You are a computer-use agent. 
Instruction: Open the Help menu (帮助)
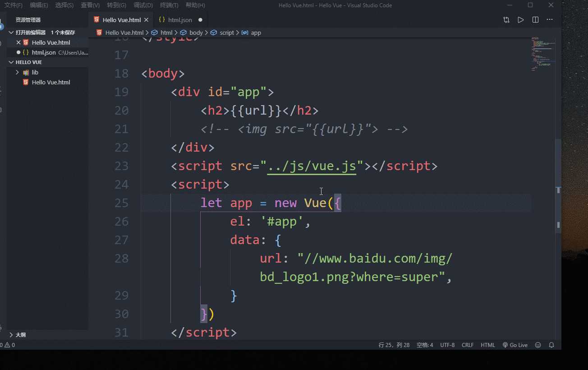click(195, 5)
